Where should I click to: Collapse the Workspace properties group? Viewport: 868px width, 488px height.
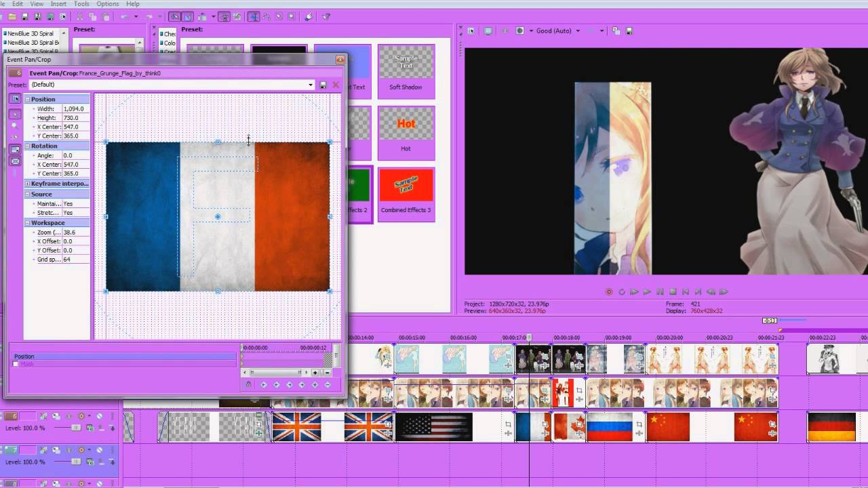(28, 223)
